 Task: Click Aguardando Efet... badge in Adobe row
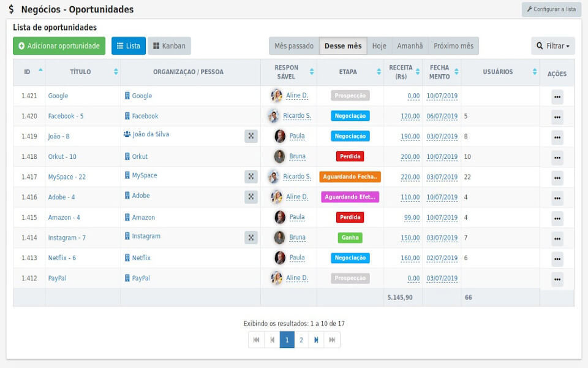(350, 197)
